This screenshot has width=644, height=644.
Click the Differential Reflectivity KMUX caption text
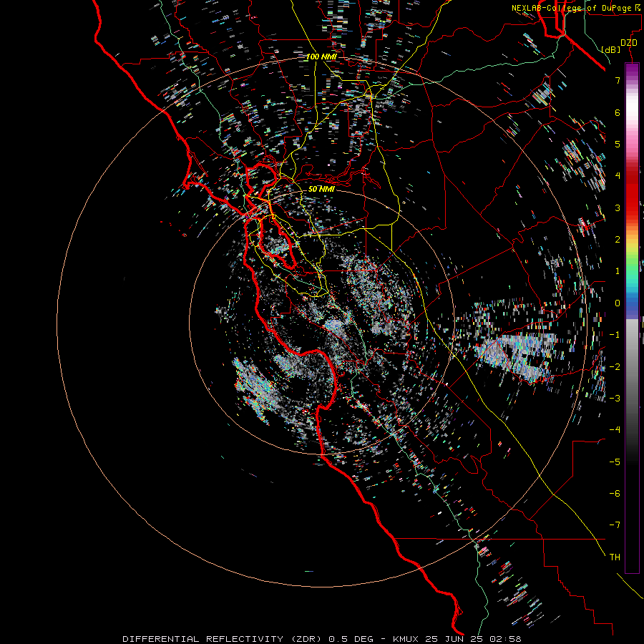(x=322, y=639)
